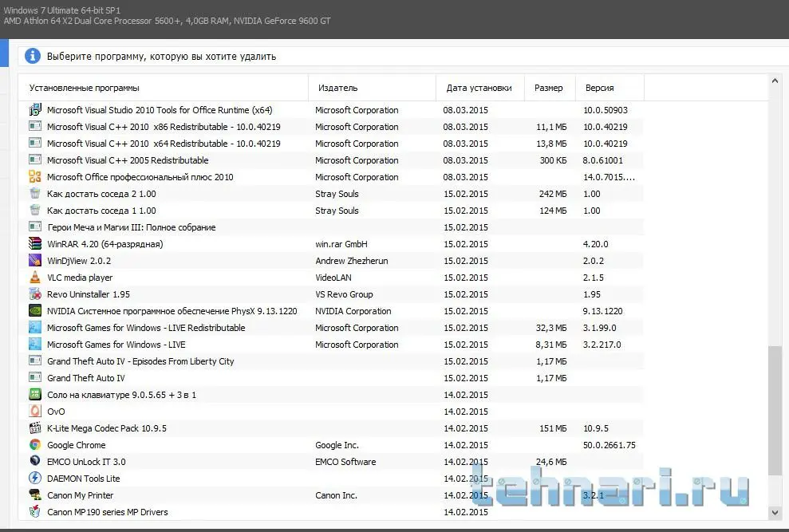Click publisher VS Revo Group cell

[x=344, y=294]
